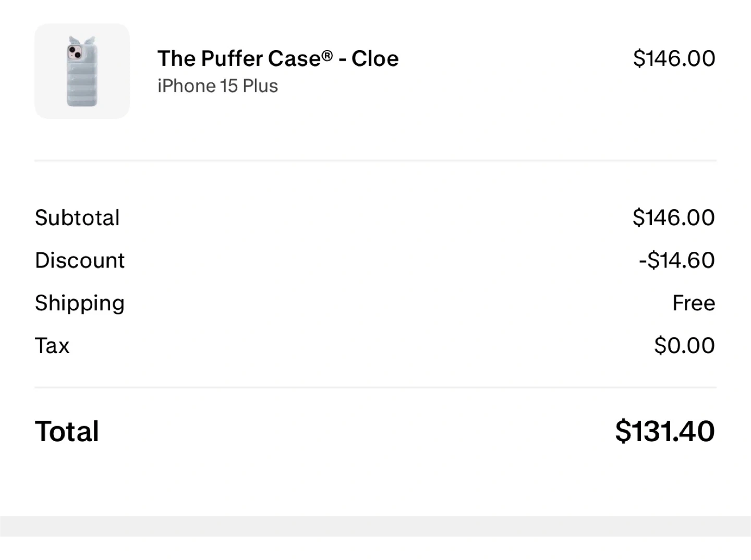Click the camera on the phone case image

(75, 52)
